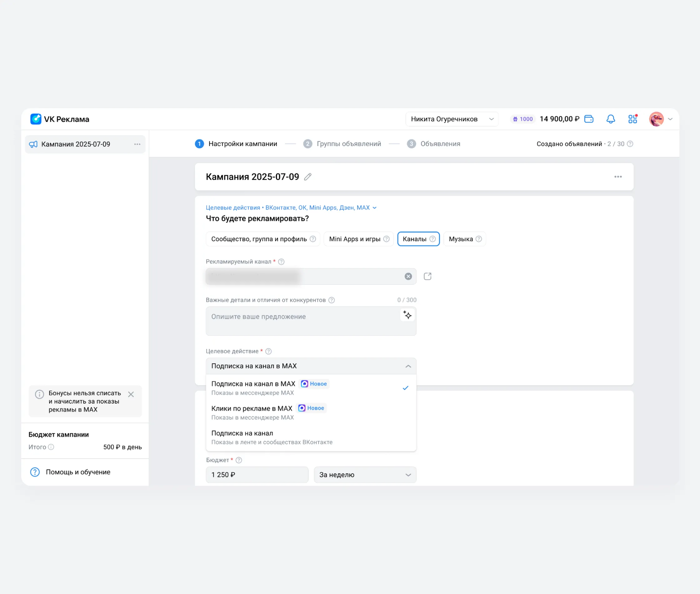Image resolution: width=700 pixels, height=594 pixels.
Task: Open the wallet balance icon
Action: tap(589, 119)
